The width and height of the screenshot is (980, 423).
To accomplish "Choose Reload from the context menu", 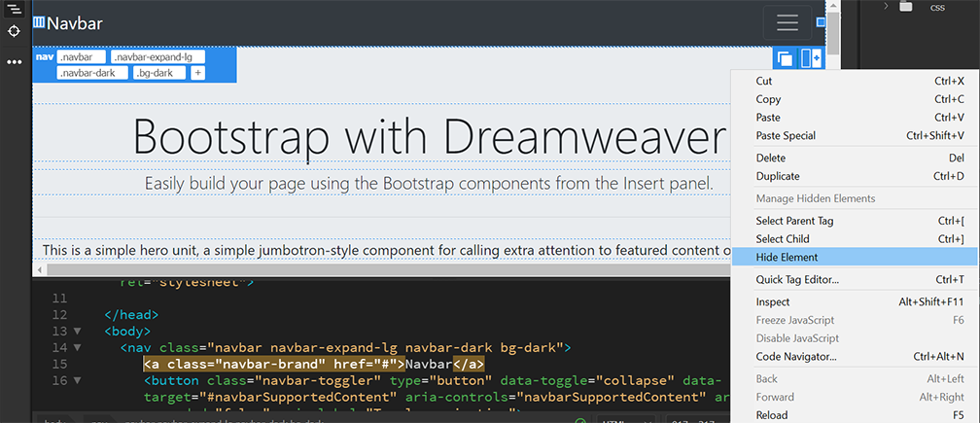I will (x=854, y=415).
